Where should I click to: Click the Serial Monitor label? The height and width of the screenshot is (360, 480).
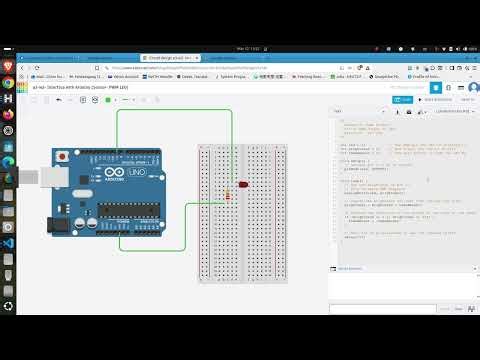point(350,269)
